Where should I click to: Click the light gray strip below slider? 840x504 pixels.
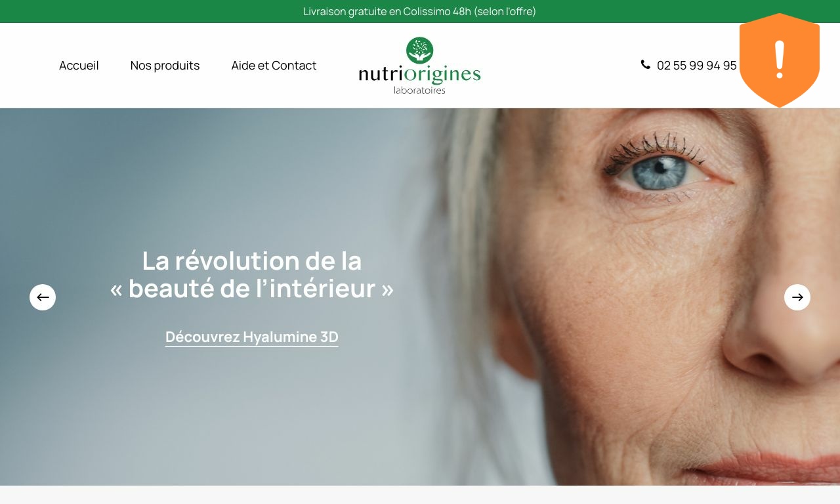click(x=420, y=495)
